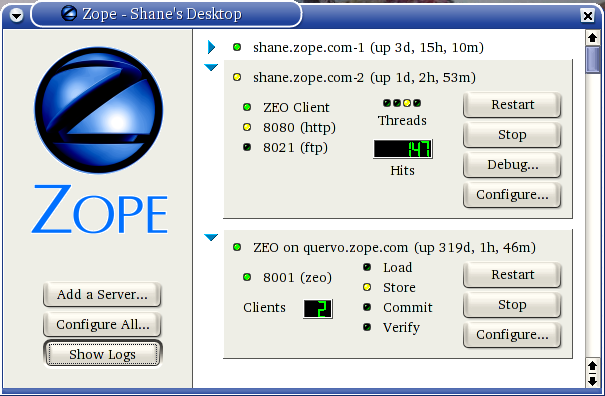Click the Show Logs button
The image size is (605, 396).
(102, 354)
